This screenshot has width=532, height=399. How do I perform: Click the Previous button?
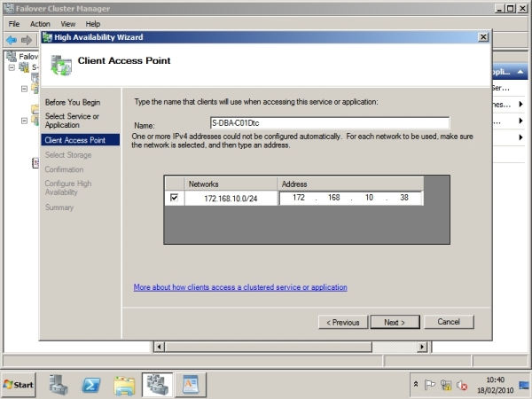click(x=343, y=322)
